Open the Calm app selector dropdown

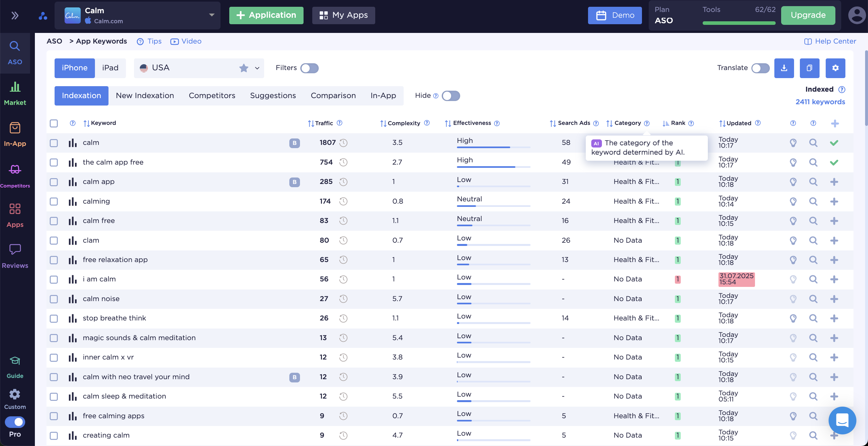[137, 15]
